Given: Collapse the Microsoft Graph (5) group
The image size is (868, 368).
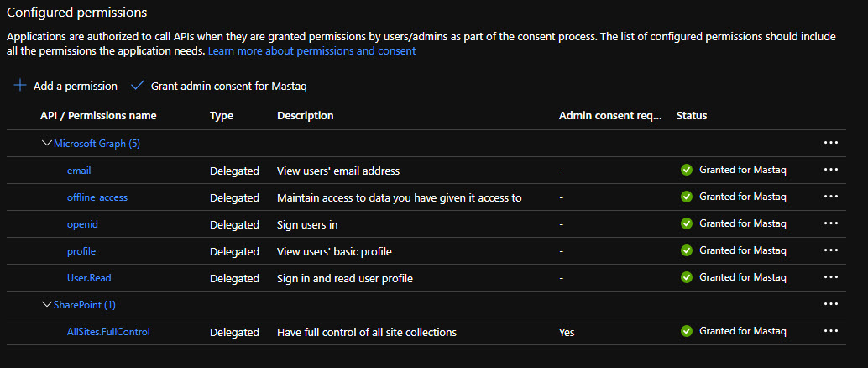Looking at the screenshot, I should [47, 144].
